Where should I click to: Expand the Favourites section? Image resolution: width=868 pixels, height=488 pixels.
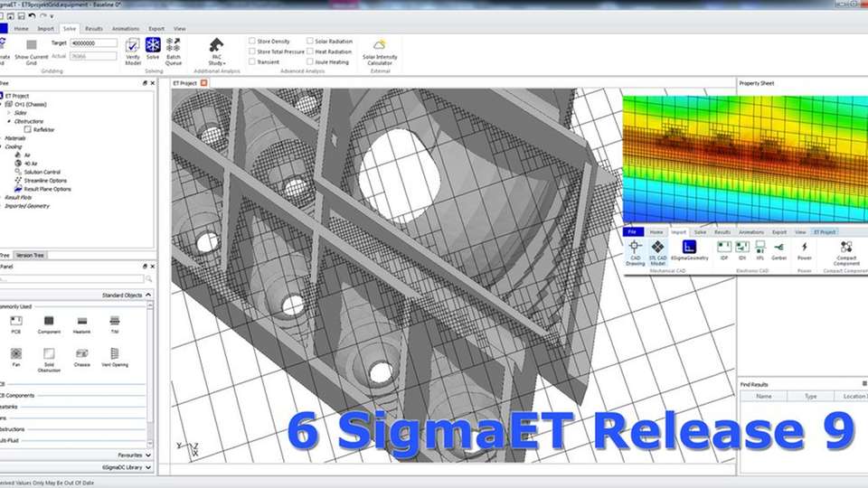click(x=148, y=455)
